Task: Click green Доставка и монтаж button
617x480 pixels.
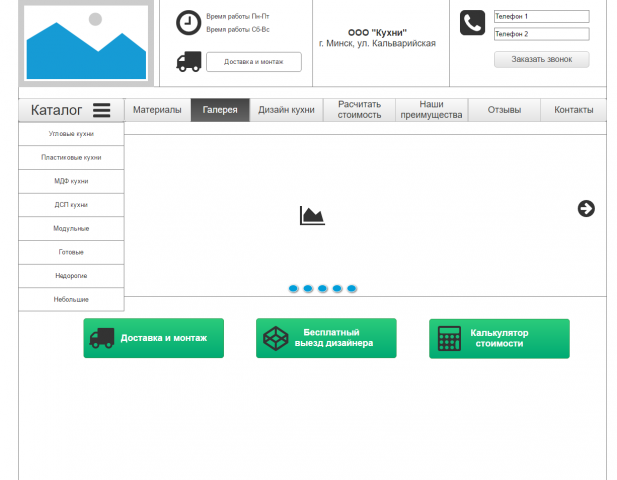Action: [153, 338]
